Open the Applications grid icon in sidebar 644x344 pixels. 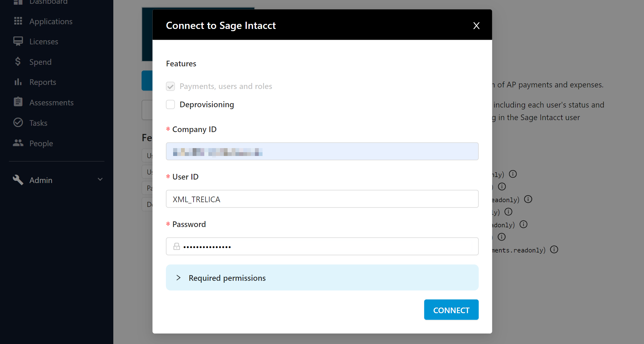18,21
